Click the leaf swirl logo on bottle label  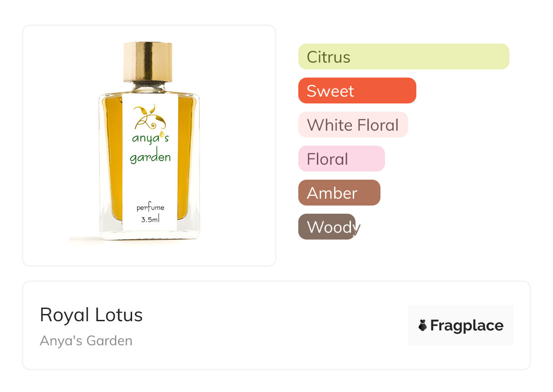click(x=150, y=117)
